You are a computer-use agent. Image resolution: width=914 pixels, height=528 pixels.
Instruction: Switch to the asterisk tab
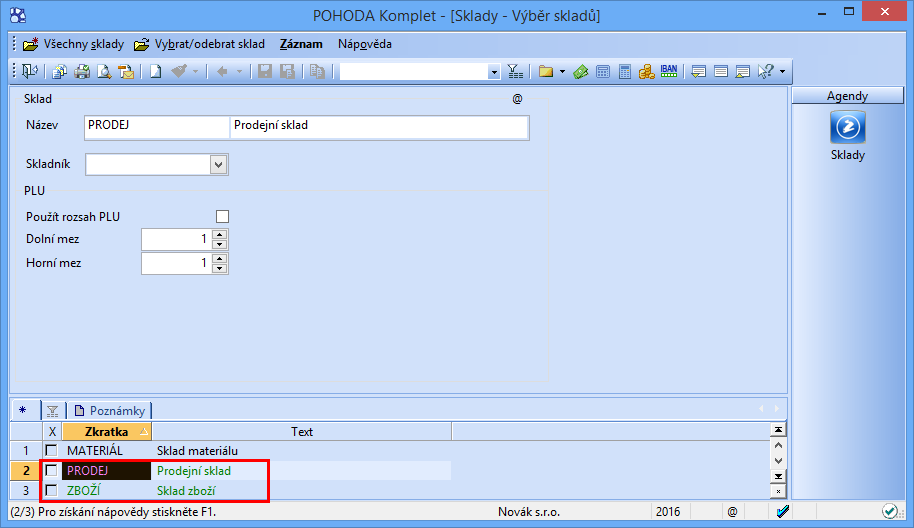24,410
